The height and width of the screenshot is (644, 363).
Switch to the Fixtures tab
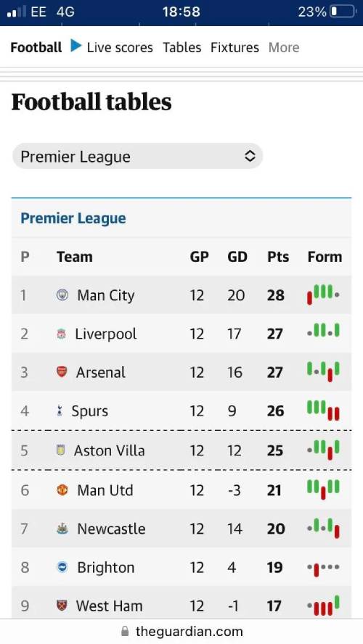(x=234, y=48)
